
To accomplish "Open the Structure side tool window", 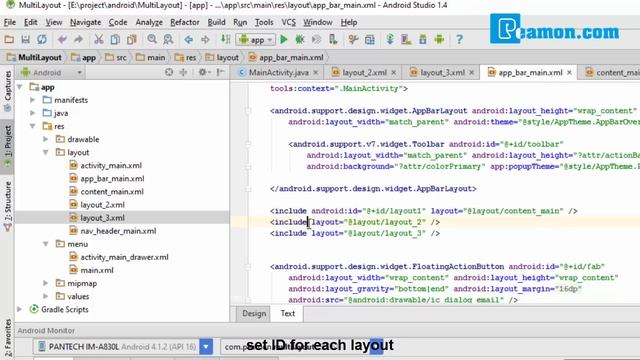I will (x=7, y=206).
